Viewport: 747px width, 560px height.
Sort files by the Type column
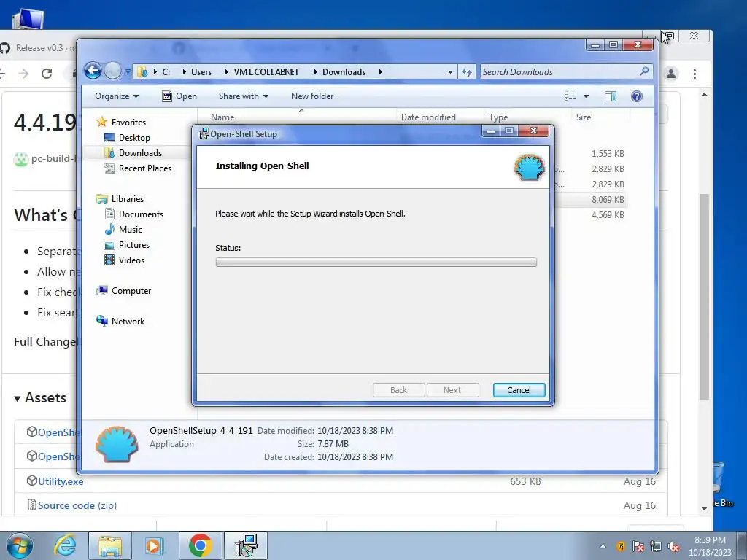click(498, 117)
